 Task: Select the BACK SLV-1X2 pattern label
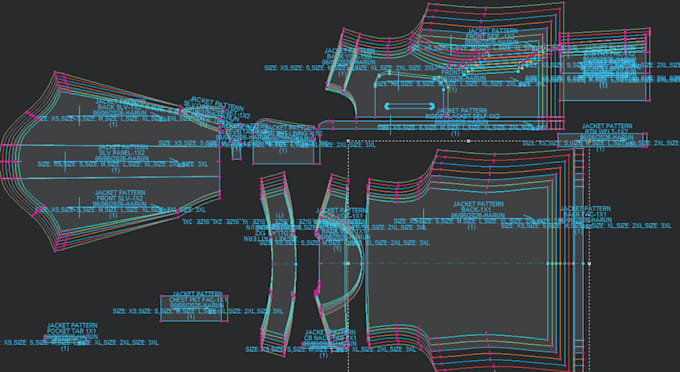(121, 107)
